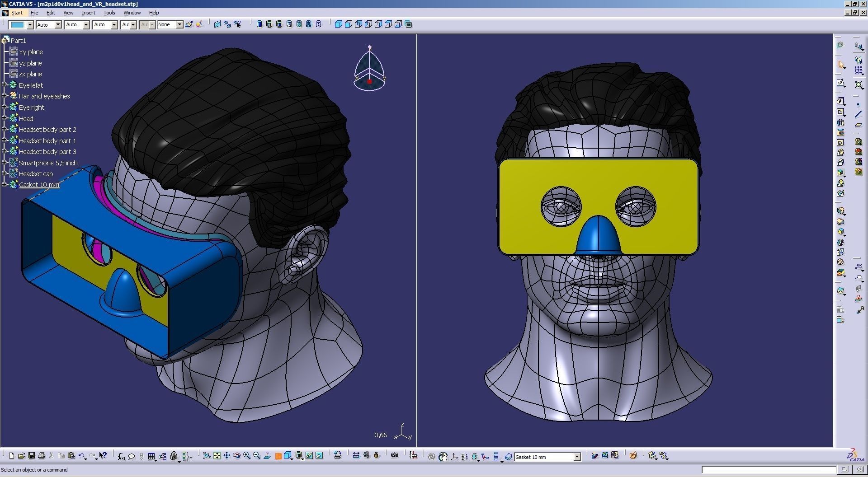868x477 pixels.
Task: Select the Shading view mode cylinder icon
Action: click(259, 24)
